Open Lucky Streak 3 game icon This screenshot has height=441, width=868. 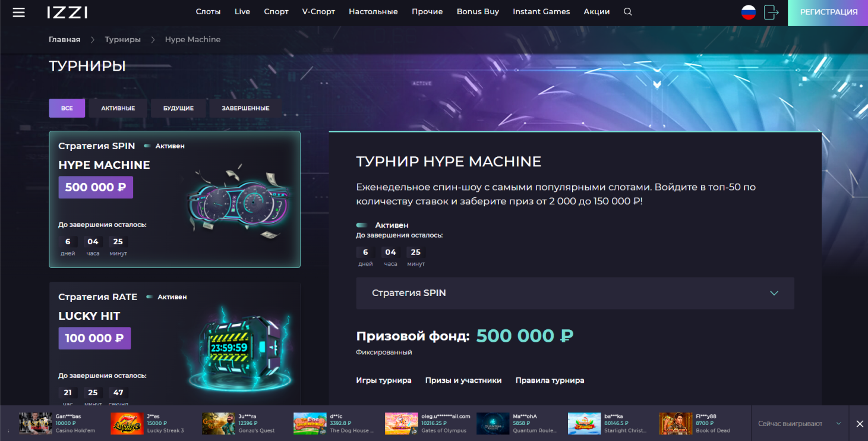click(x=127, y=424)
